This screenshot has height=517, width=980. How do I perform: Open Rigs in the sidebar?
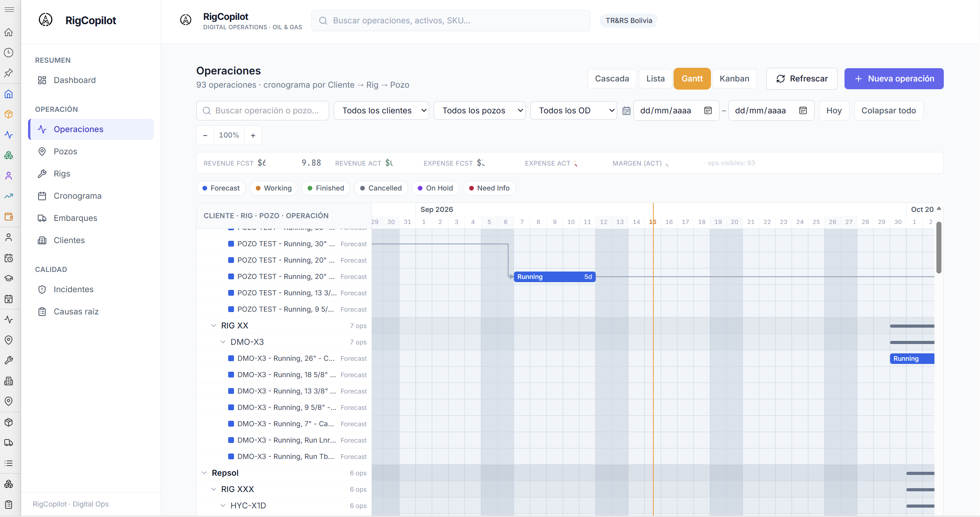[91, 174]
